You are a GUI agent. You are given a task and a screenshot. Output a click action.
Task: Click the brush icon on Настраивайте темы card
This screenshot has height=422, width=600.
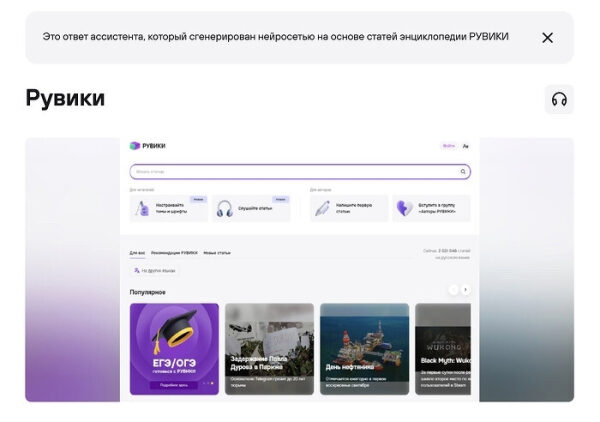[142, 209]
